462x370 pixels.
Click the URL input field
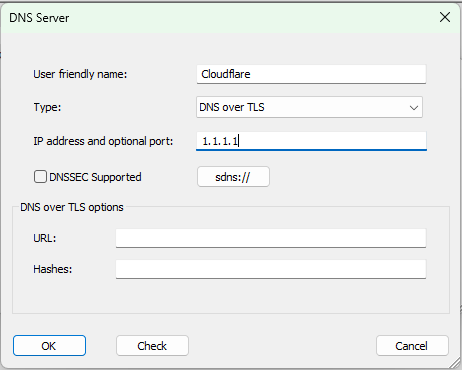271,238
